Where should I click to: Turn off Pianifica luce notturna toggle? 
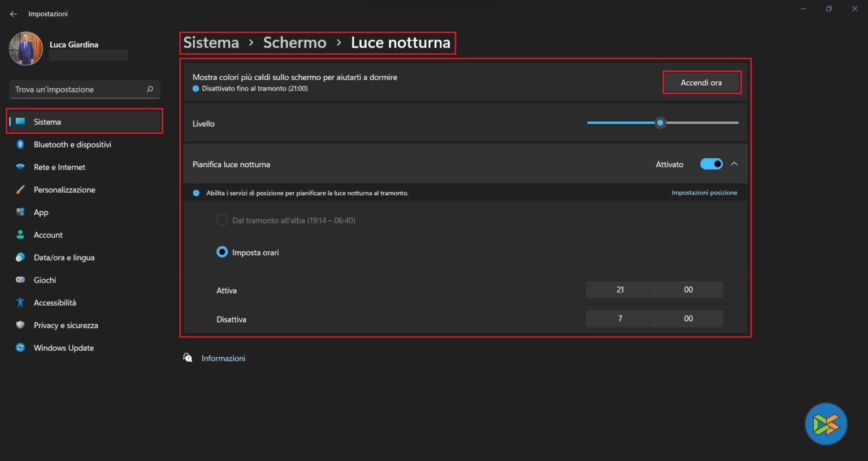(711, 164)
